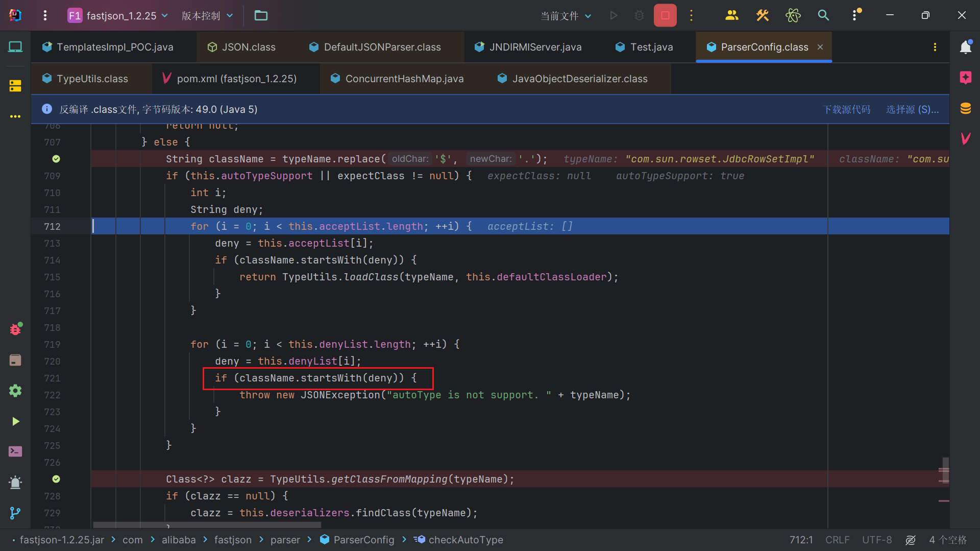Open the AI assistant atom icon

[793, 15]
